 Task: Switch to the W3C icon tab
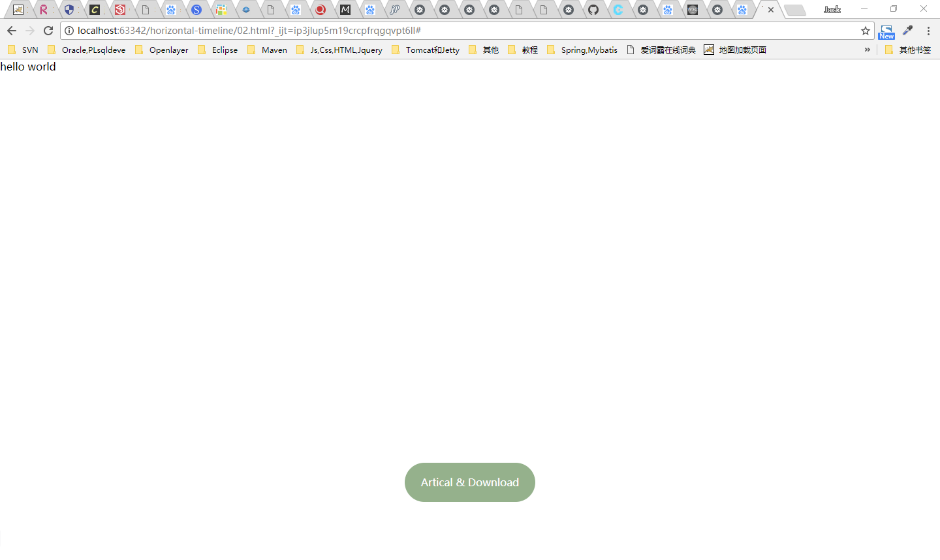pos(693,10)
